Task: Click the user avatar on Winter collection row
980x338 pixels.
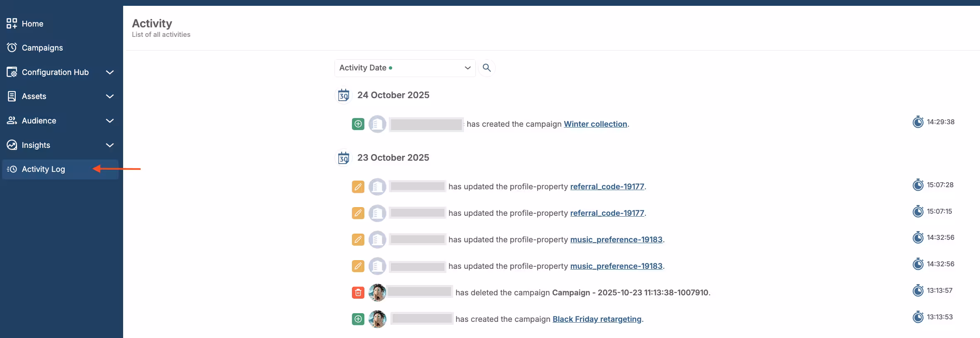Action: click(x=377, y=124)
